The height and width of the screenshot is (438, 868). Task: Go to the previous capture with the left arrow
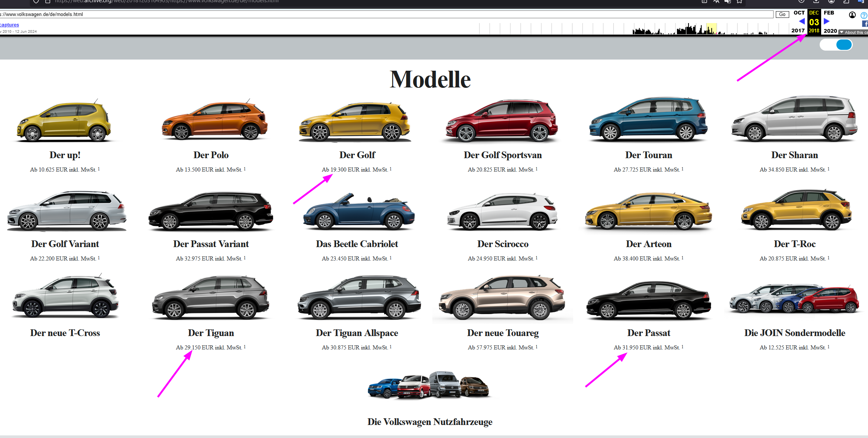click(801, 22)
